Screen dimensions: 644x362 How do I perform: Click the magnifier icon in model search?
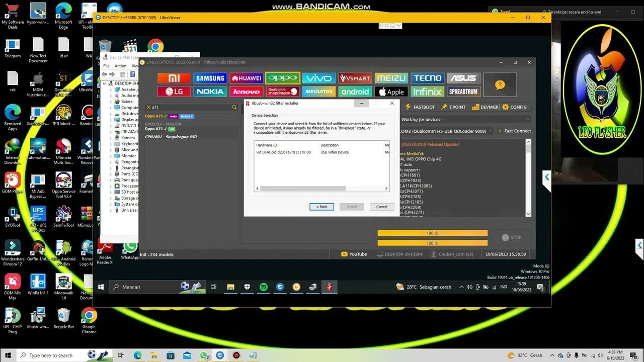click(x=234, y=107)
